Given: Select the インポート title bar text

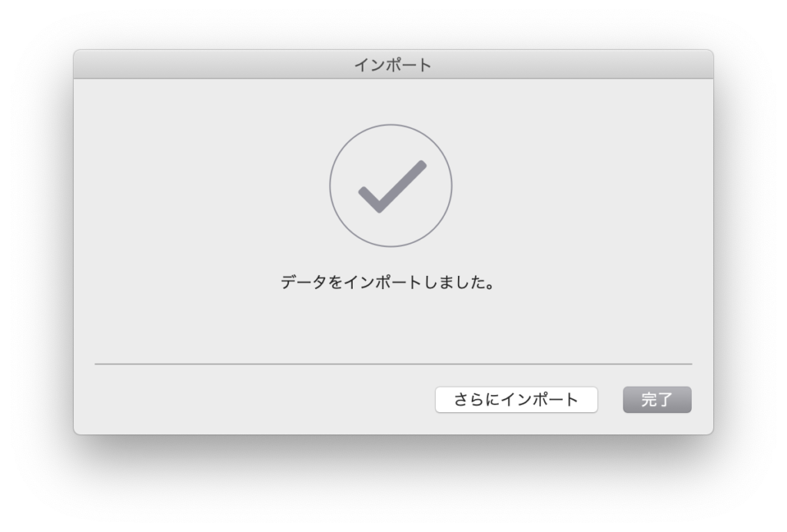Looking at the screenshot, I should [393, 65].
